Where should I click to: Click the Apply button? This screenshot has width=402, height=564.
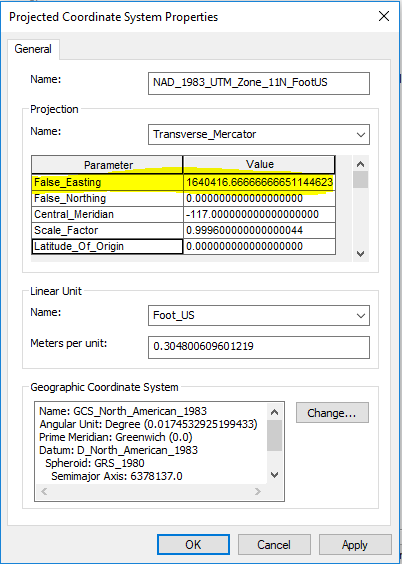click(x=355, y=545)
